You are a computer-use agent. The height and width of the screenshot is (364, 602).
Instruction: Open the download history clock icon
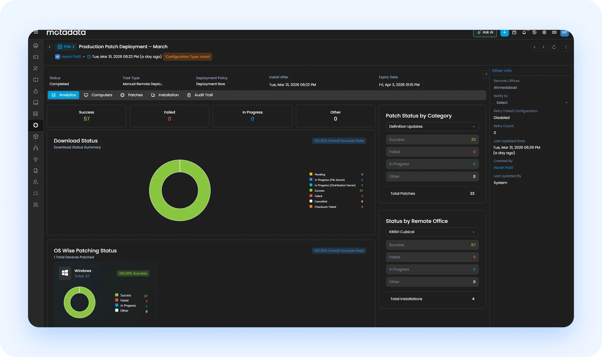click(534, 32)
